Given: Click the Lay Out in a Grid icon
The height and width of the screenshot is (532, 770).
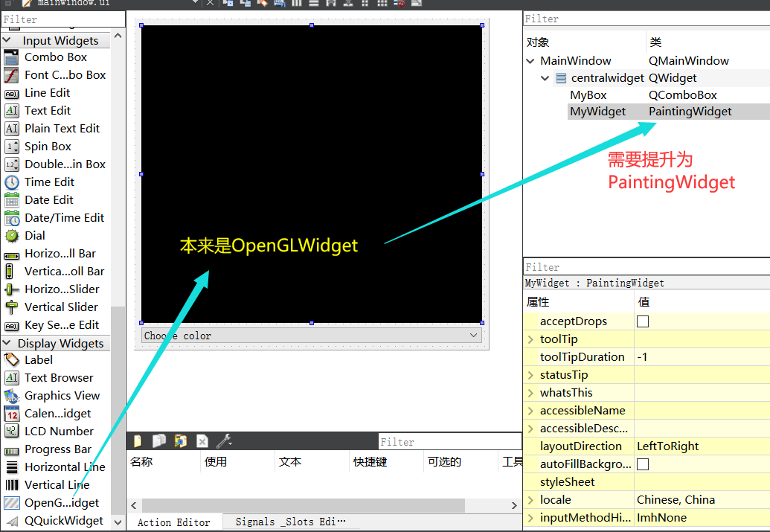Looking at the screenshot, I should [382, 4].
